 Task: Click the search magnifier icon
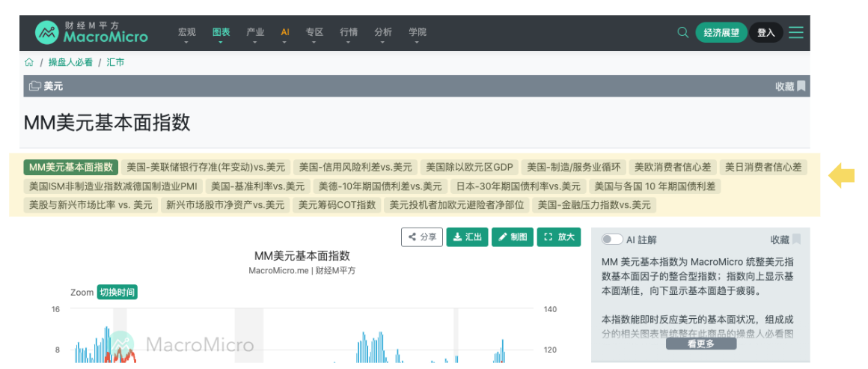pyautogui.click(x=682, y=33)
